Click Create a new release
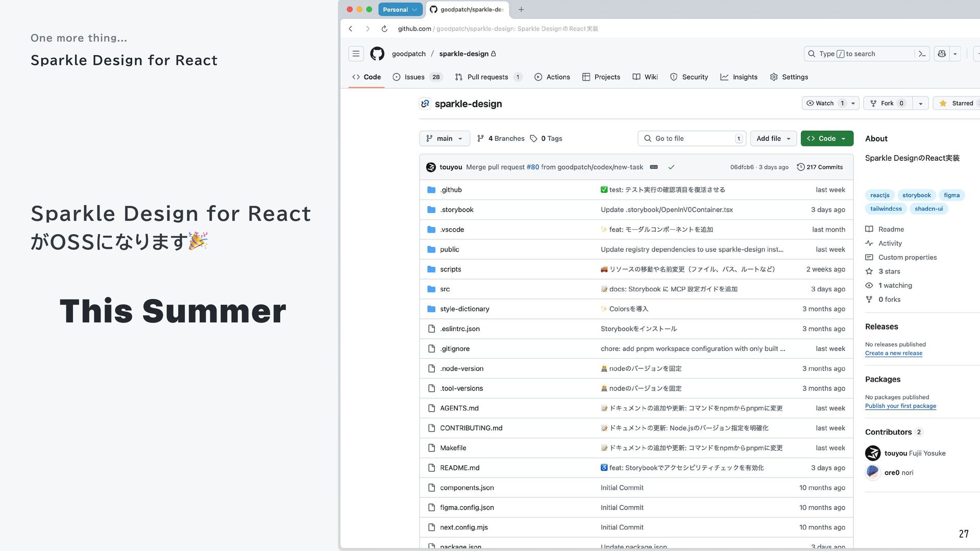The width and height of the screenshot is (980, 551). pyautogui.click(x=894, y=353)
